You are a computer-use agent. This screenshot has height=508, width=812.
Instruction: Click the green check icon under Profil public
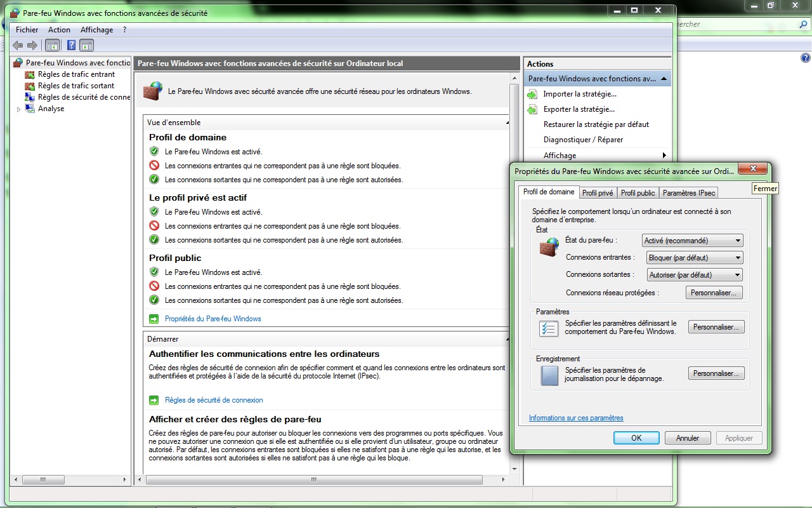pos(154,300)
